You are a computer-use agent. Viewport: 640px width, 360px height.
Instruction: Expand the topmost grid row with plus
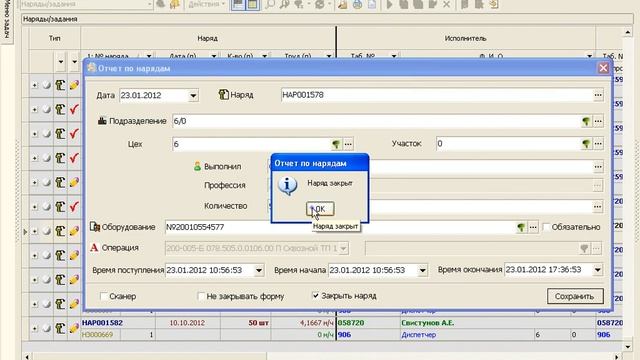point(35,85)
